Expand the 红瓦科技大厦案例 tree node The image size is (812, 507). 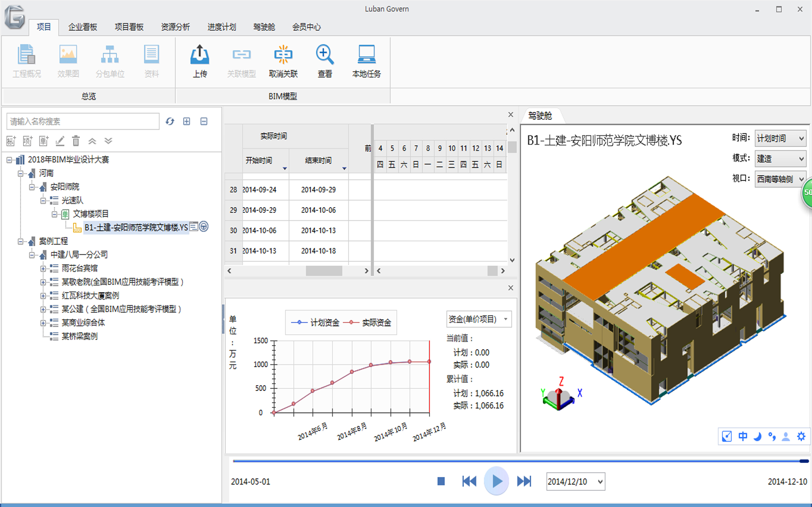click(x=43, y=296)
